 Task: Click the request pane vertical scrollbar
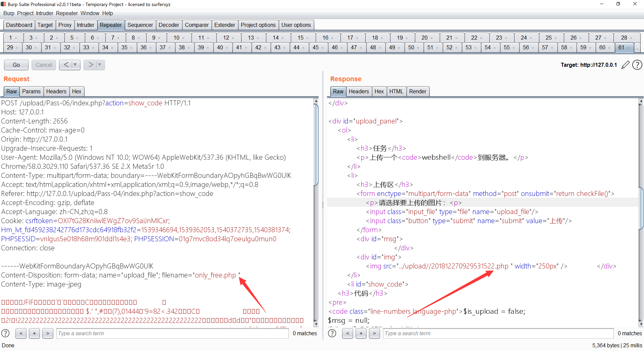316,144
